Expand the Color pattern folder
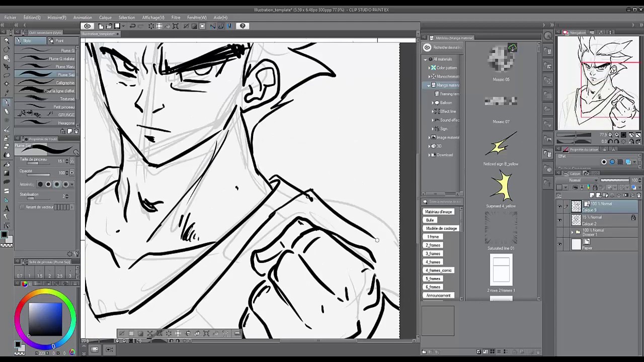 pos(429,68)
